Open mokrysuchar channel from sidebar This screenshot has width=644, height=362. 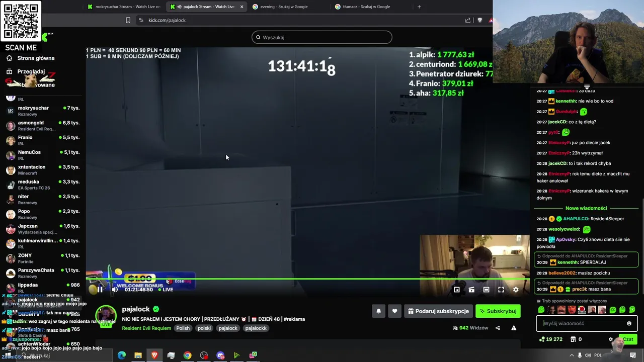point(43,111)
